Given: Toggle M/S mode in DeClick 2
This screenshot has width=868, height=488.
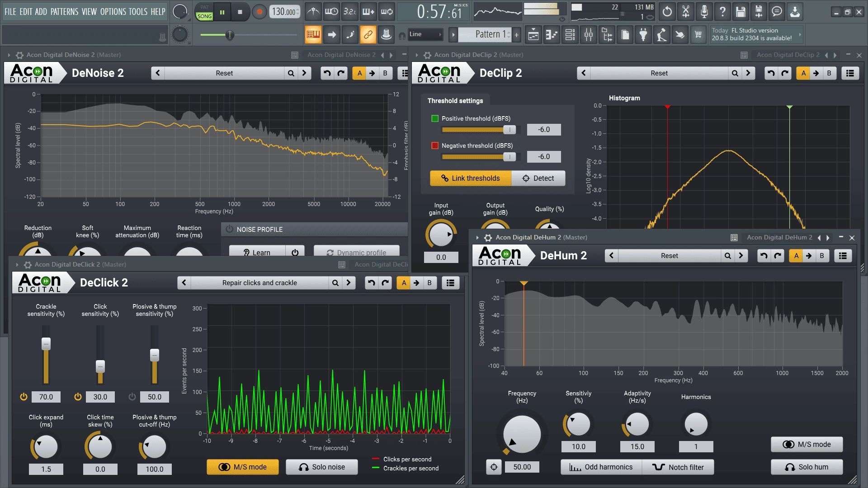Looking at the screenshot, I should (243, 467).
